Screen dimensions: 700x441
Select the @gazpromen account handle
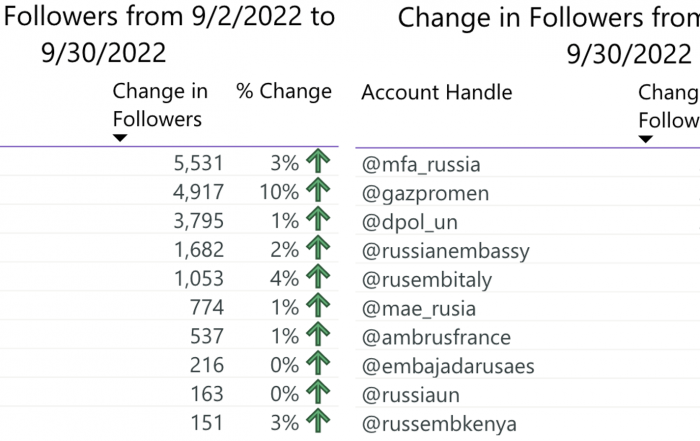[425, 193]
